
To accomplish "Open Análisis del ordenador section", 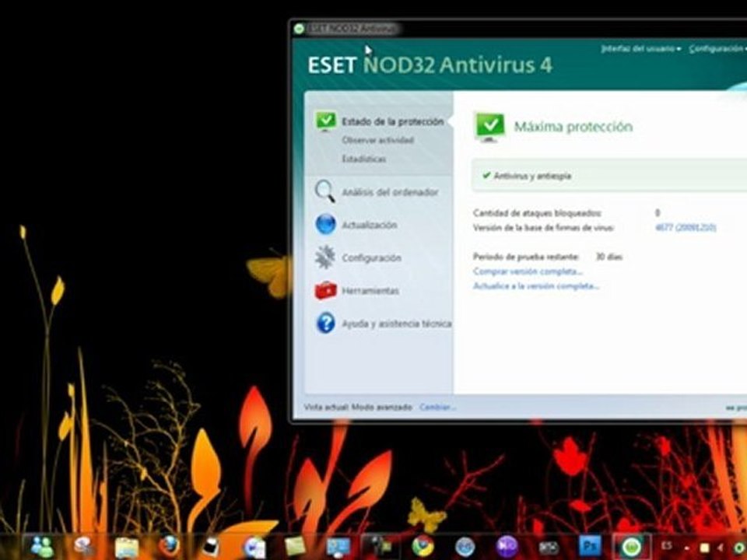I will coord(377,191).
